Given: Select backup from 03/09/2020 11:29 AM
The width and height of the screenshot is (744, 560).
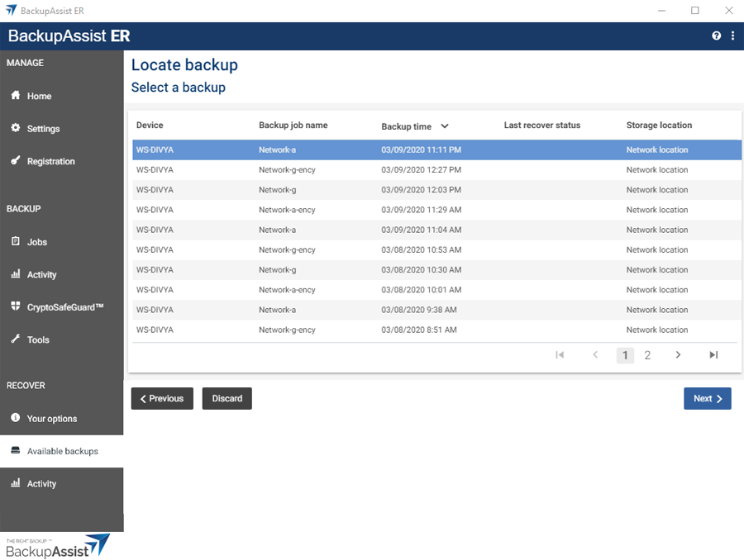Looking at the screenshot, I should pyautogui.click(x=436, y=210).
